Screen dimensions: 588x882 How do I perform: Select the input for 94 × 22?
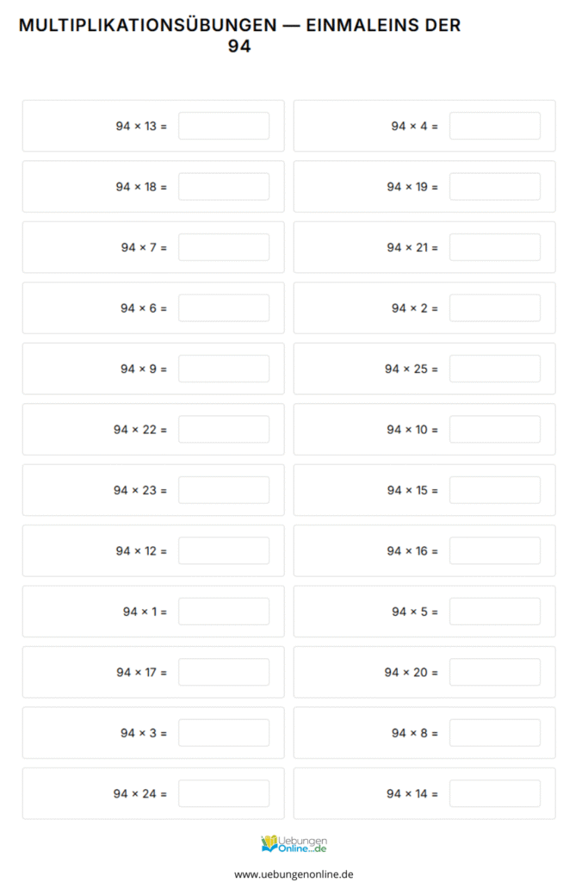tap(224, 430)
